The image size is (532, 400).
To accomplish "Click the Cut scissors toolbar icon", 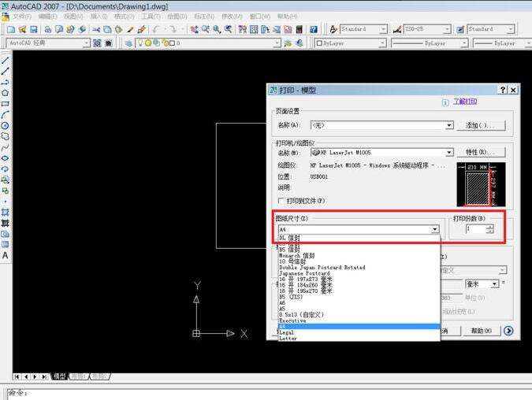I will click(x=96, y=29).
